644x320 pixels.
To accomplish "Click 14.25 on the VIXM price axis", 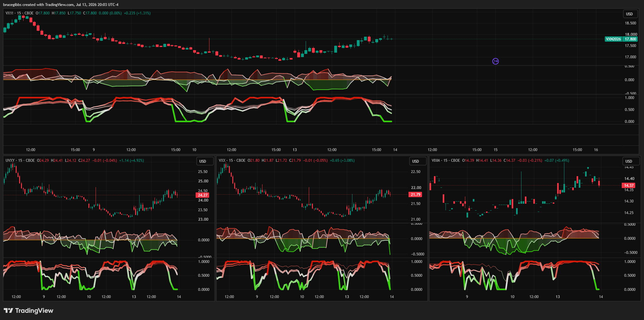I will coord(629,213).
